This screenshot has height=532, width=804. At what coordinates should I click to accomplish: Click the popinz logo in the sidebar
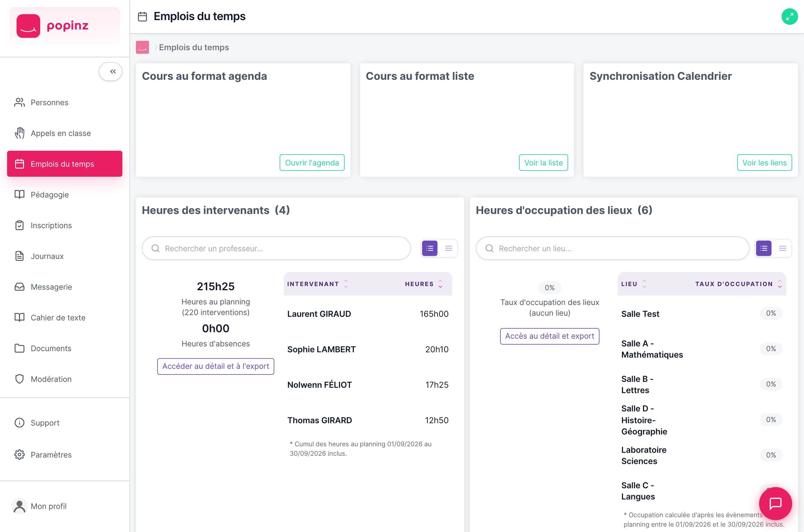click(64, 26)
